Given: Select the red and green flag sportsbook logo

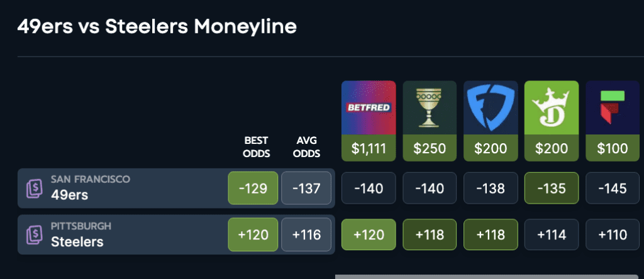Looking at the screenshot, I should point(612,107).
